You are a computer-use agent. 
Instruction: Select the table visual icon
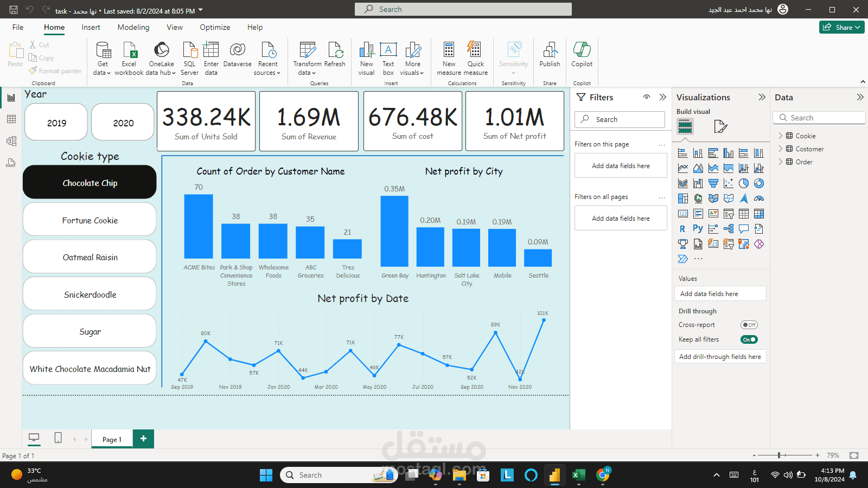pyautogui.click(x=744, y=214)
